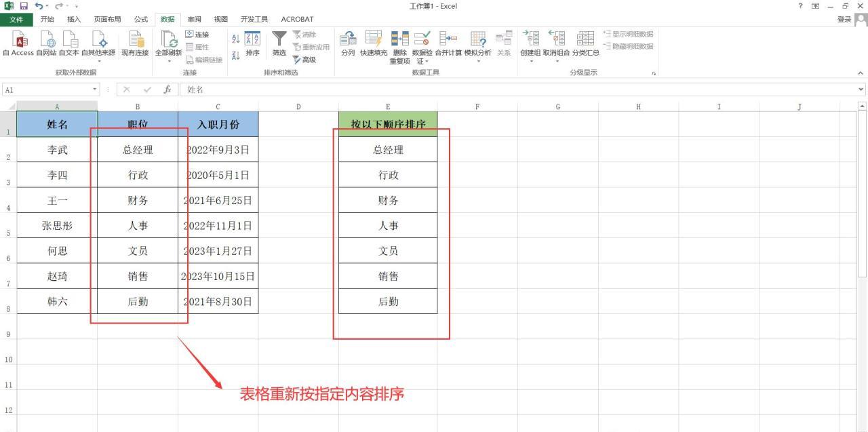This screenshot has height=432, width=868.
Task: Select the 按以下顺序排序 header cell
Action: [388, 124]
